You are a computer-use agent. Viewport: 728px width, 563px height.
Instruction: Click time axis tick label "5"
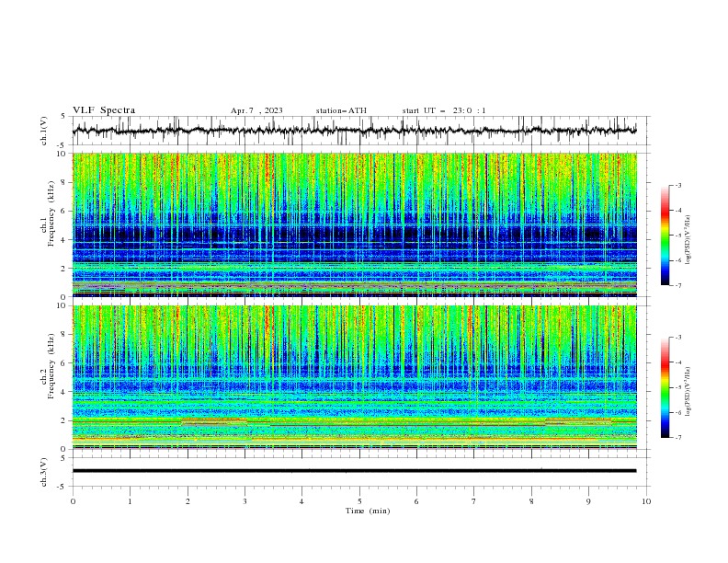[x=359, y=501]
